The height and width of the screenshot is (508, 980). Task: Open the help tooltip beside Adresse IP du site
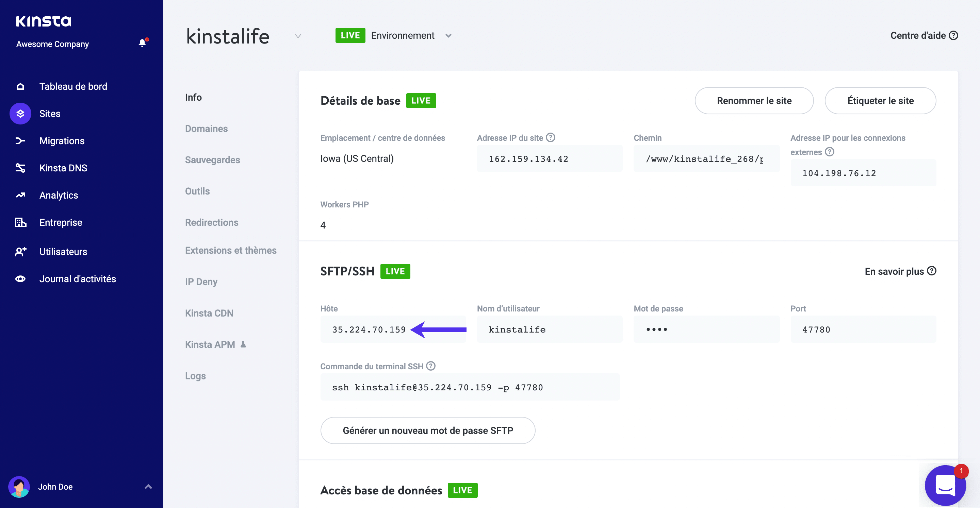coord(551,137)
